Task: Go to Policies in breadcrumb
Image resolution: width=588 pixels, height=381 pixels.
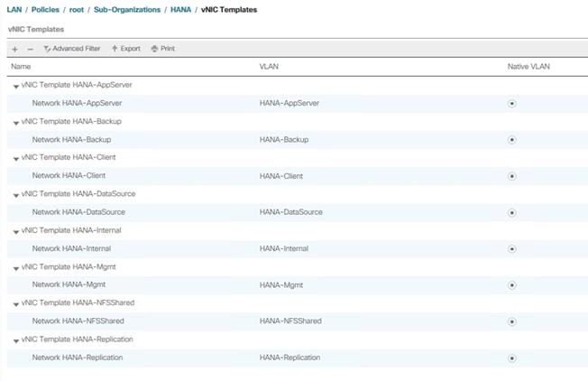Action: click(45, 10)
